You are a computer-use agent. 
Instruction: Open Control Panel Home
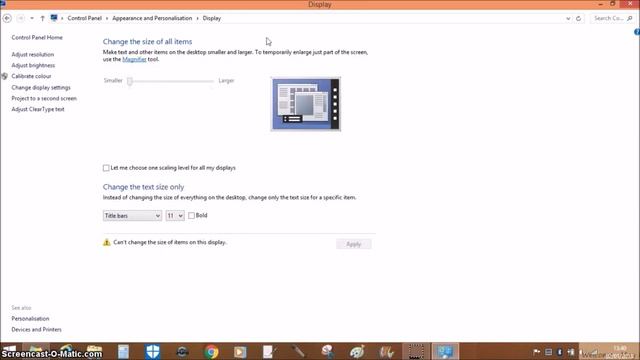(37, 38)
